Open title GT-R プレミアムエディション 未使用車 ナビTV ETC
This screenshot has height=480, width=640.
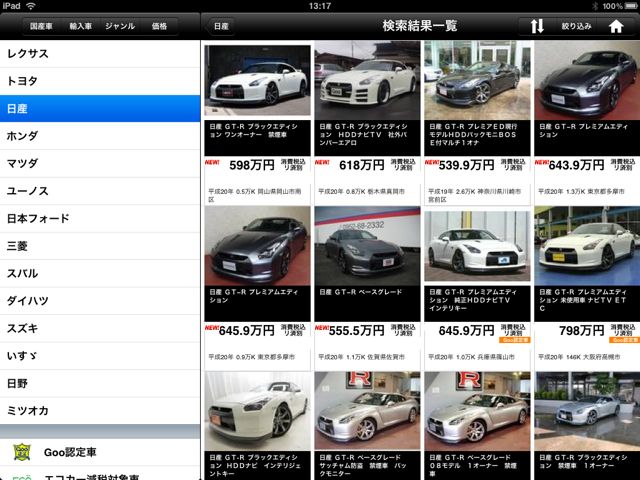583,300
